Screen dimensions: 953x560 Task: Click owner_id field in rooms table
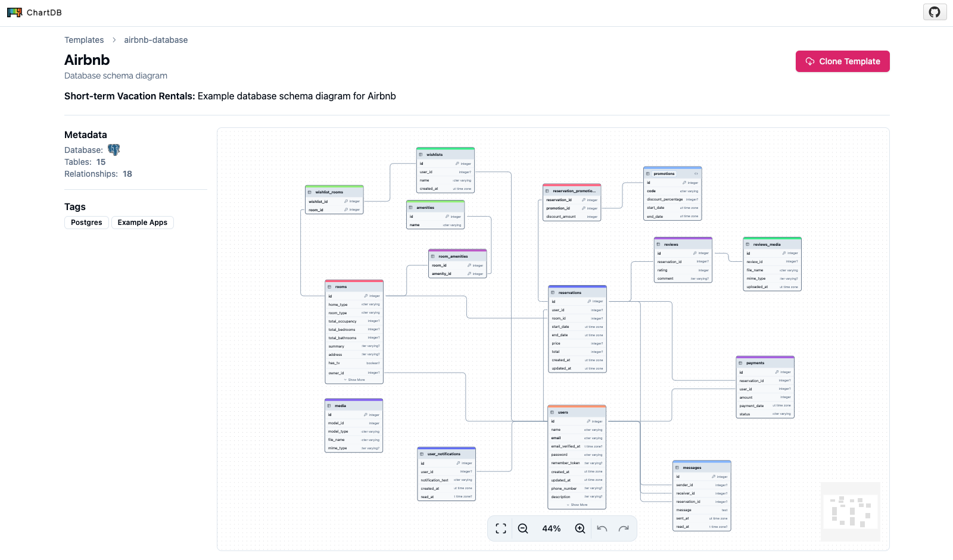pos(354,373)
